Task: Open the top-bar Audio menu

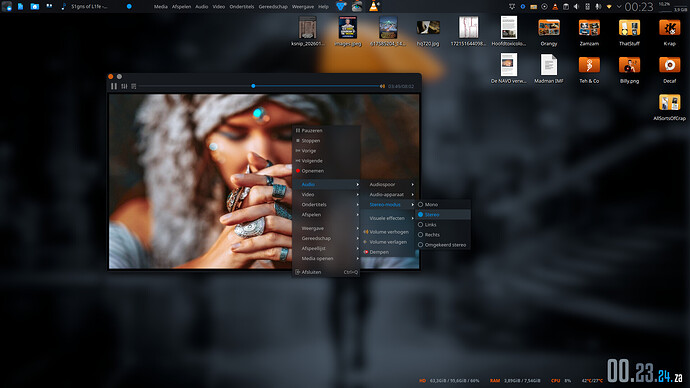Action: (202, 7)
